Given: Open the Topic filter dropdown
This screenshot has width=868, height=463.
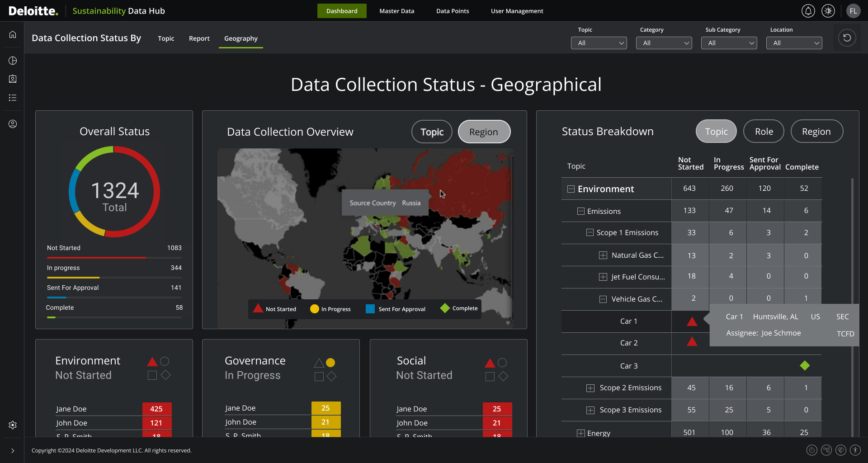Looking at the screenshot, I should tap(599, 43).
